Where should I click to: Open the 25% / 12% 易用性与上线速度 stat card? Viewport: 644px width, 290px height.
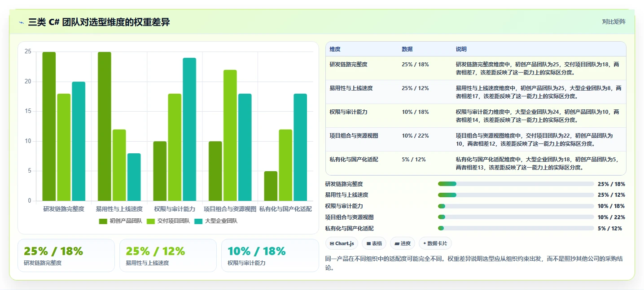click(x=168, y=255)
